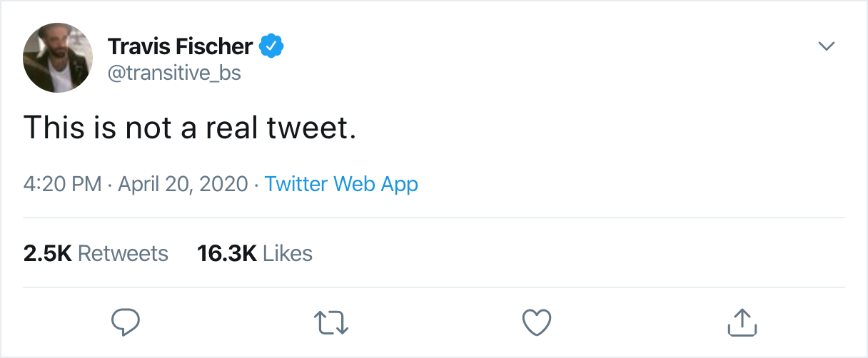Open Travis Fischer's profile photo

58,57
